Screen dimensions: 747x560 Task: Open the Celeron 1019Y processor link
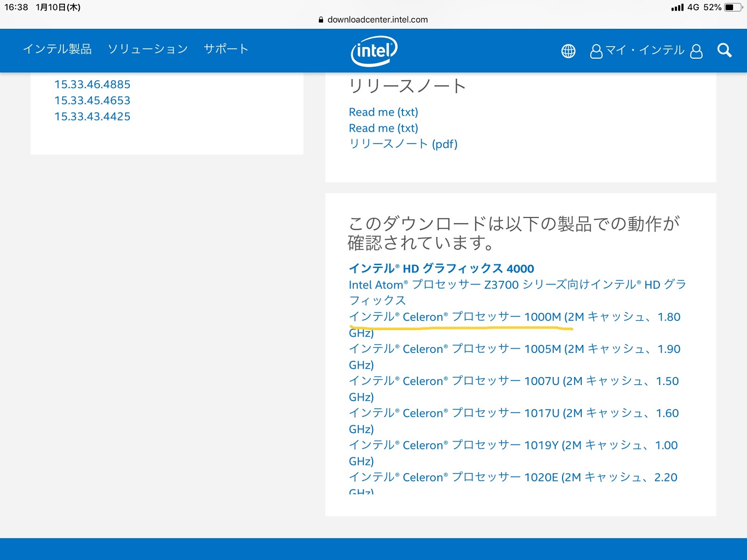coord(513,453)
